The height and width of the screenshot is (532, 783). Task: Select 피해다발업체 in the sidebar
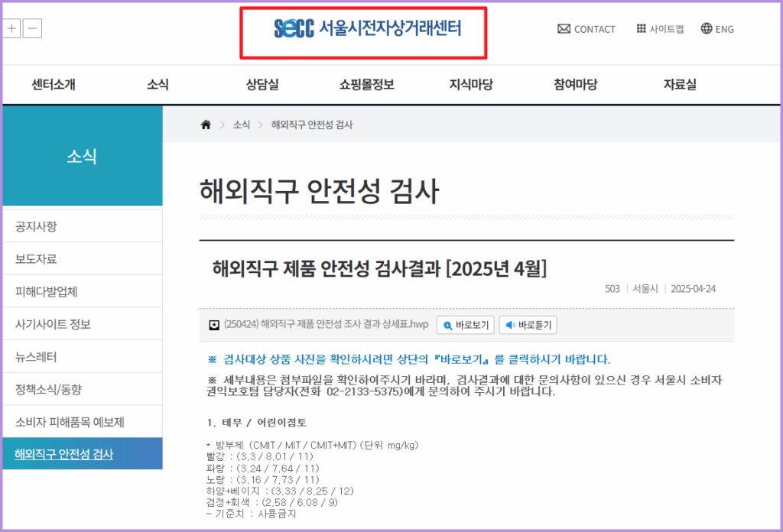83,291
